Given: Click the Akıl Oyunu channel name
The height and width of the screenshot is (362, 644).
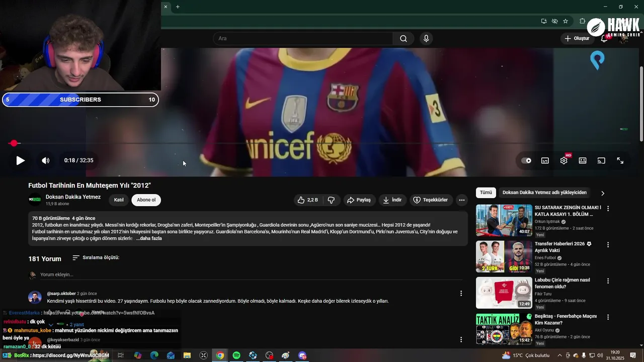Looking at the screenshot, I should tap(544, 330).
